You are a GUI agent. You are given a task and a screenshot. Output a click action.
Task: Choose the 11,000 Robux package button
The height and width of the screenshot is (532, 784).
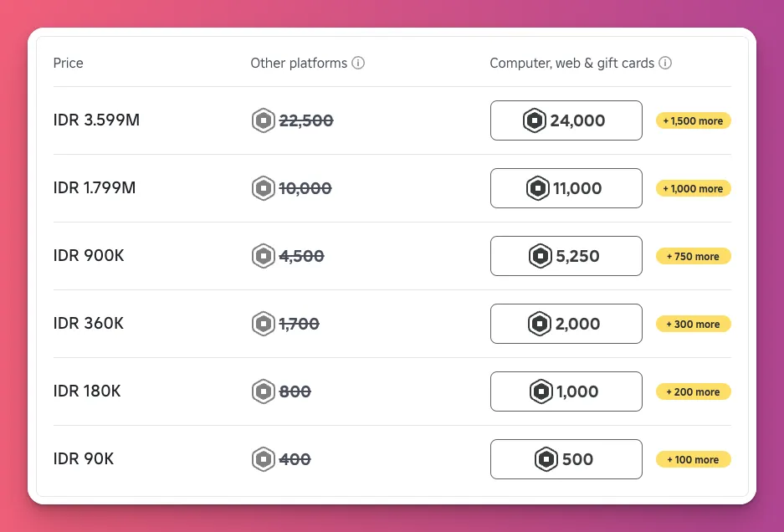566,188
